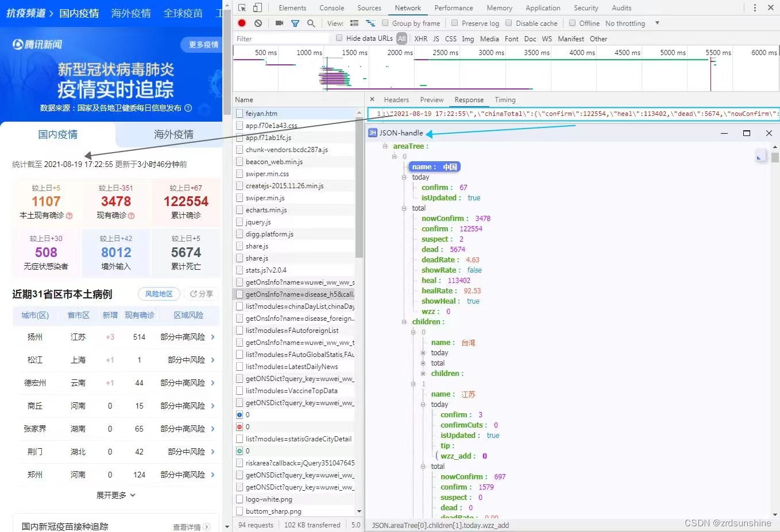The image size is (780, 532).
Task: Close the request details pane
Action: click(x=372, y=99)
